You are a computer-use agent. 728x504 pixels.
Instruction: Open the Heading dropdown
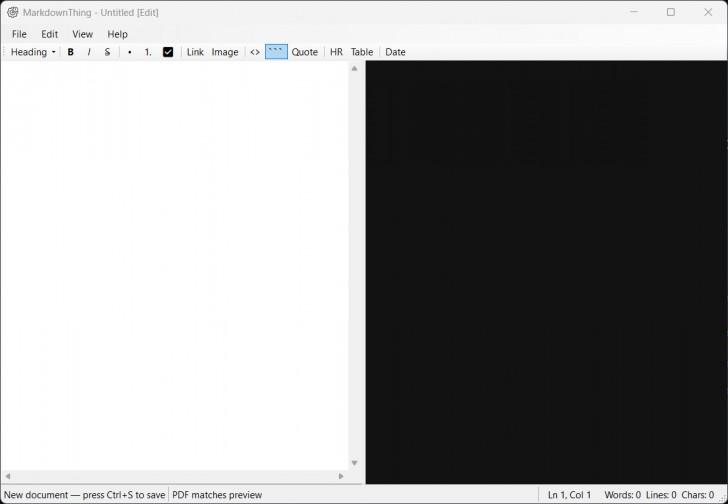(x=33, y=52)
